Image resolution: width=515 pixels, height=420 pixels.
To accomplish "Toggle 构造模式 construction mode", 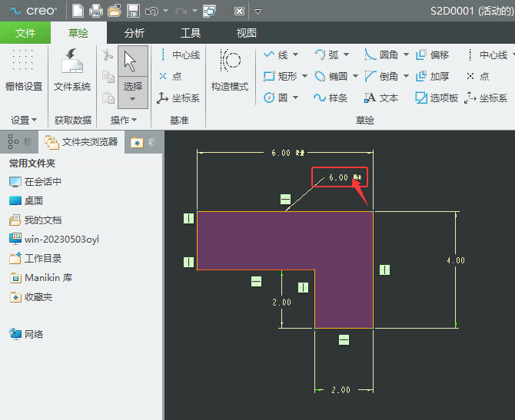I will click(x=230, y=70).
